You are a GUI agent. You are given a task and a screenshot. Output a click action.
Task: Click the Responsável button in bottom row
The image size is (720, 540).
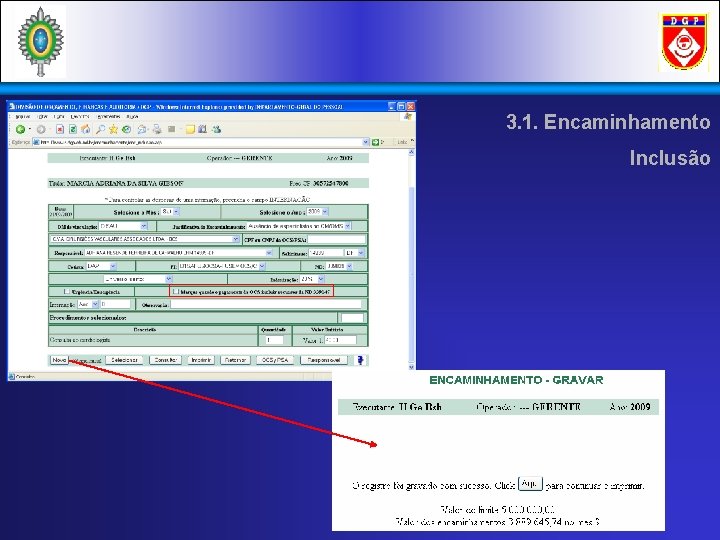(x=324, y=360)
